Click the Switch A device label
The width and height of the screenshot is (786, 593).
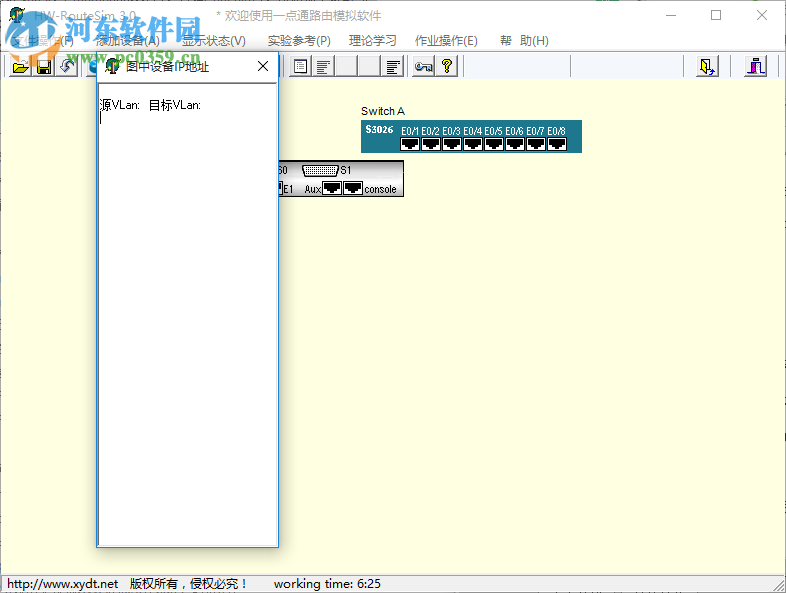tap(382, 111)
